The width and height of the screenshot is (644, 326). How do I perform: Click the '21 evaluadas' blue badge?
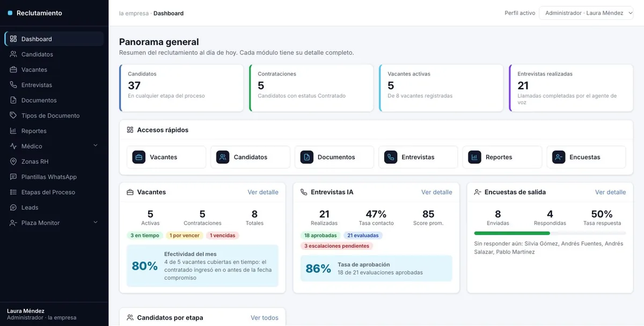[363, 235]
